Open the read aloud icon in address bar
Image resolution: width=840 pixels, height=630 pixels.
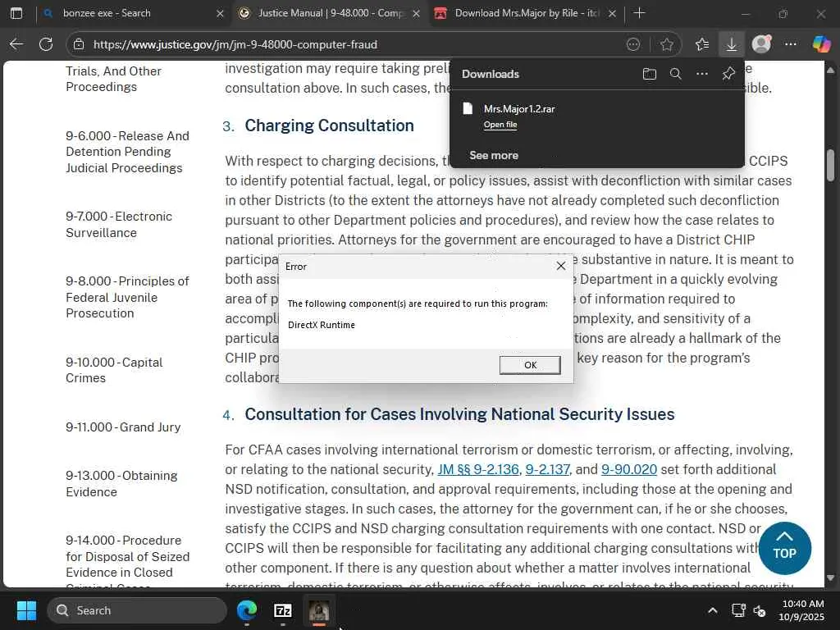(x=633, y=44)
